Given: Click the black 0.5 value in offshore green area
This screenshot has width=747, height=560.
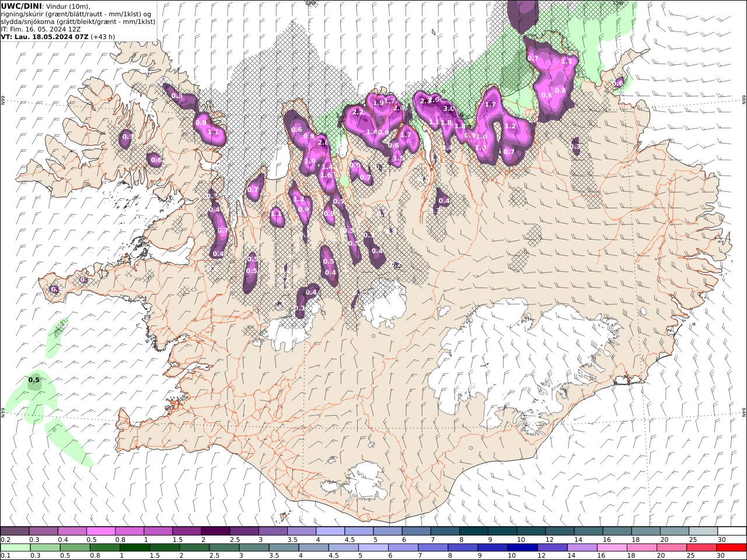Looking at the screenshot, I should pos(34,380).
